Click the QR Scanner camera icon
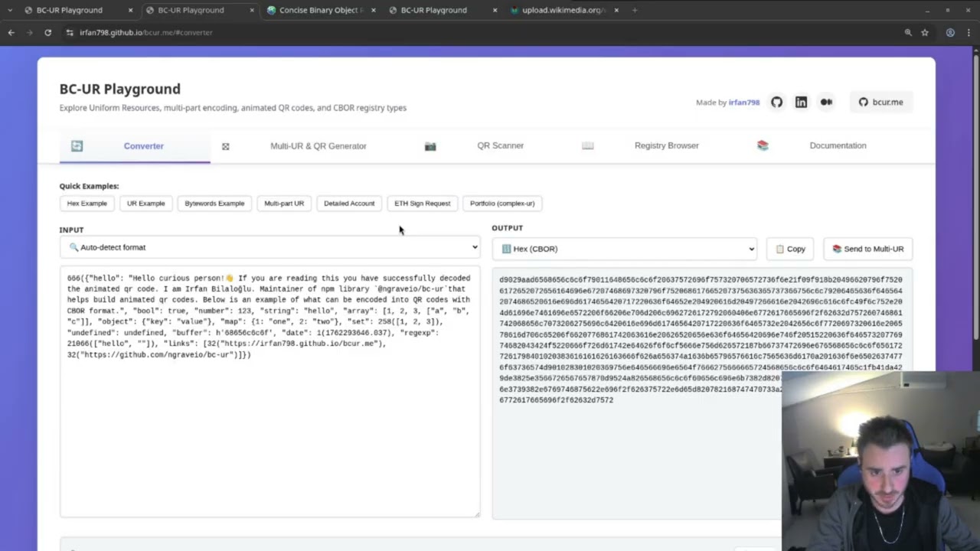This screenshot has width=980, height=551. click(430, 146)
